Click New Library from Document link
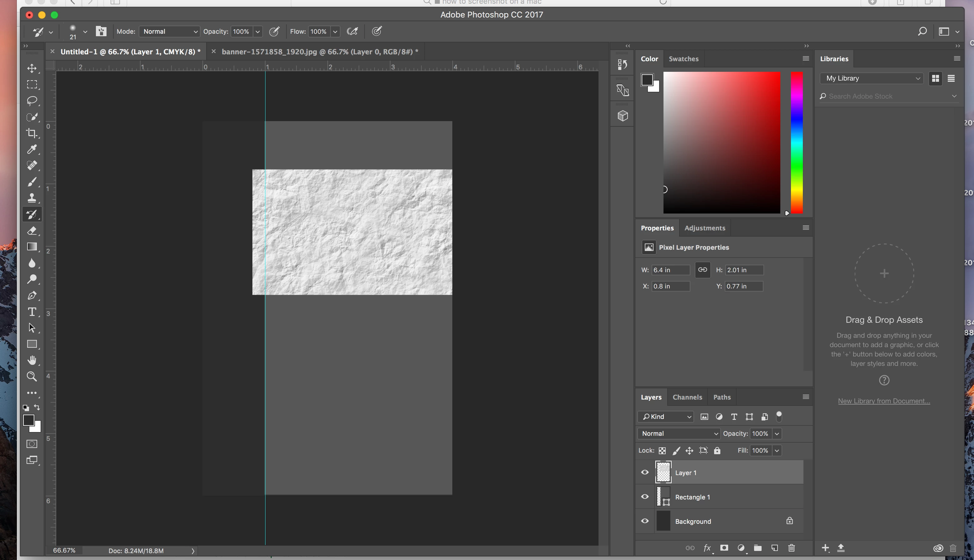 [x=884, y=401]
